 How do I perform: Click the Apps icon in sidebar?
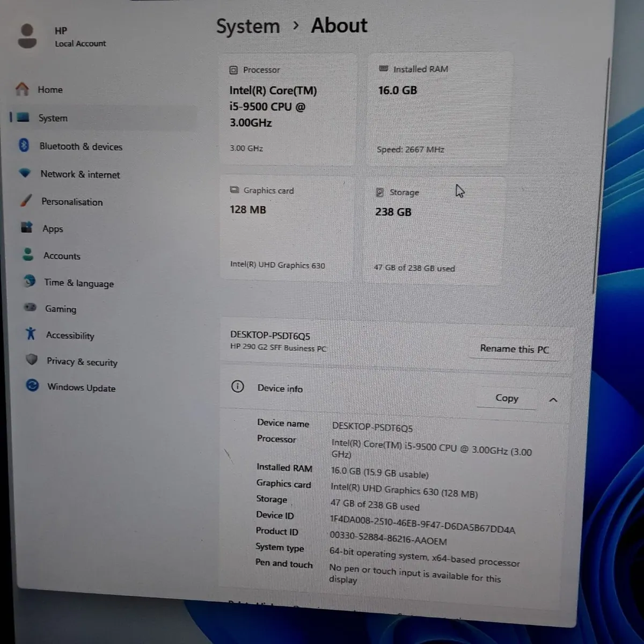[x=27, y=227]
